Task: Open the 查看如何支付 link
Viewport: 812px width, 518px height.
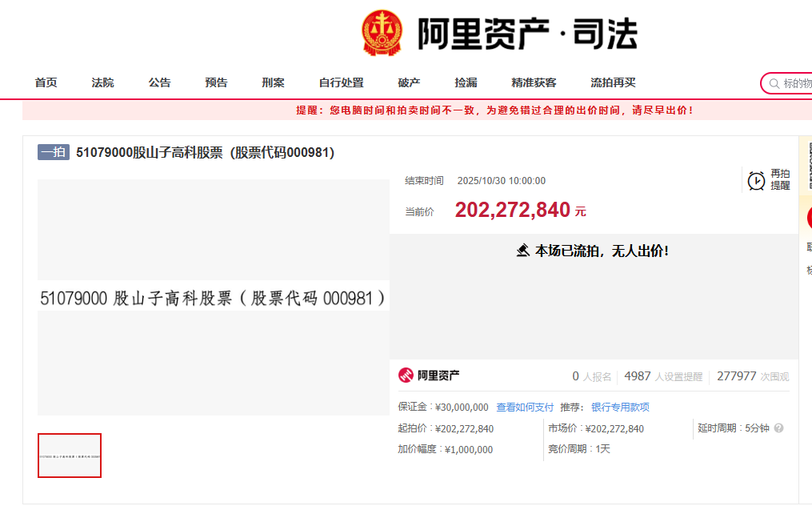Action: [525, 408]
